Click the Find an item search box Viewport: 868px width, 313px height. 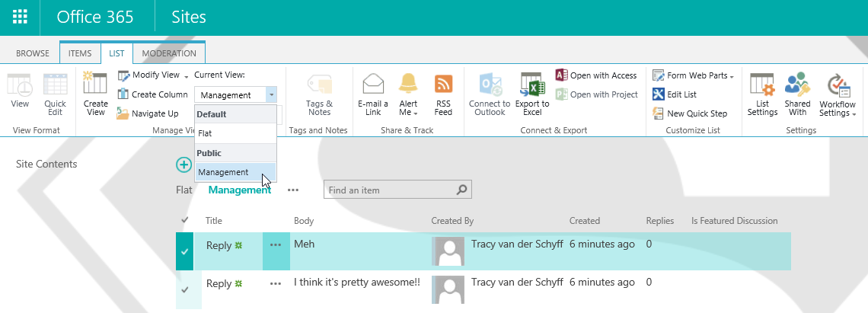[388, 190]
